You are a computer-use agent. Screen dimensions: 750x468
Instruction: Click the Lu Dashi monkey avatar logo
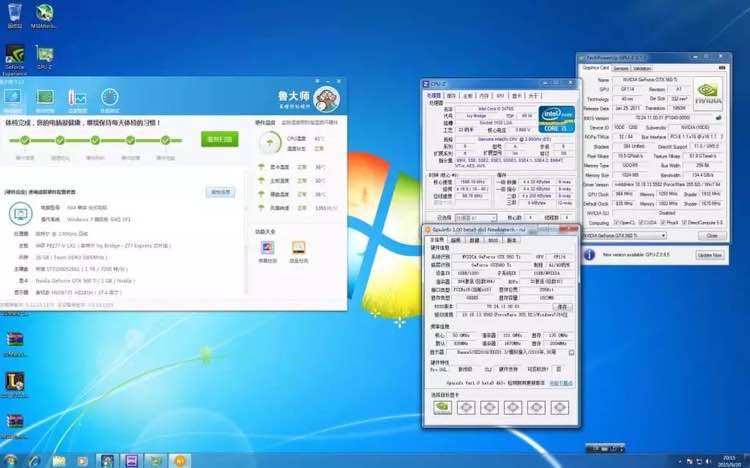tap(327, 99)
